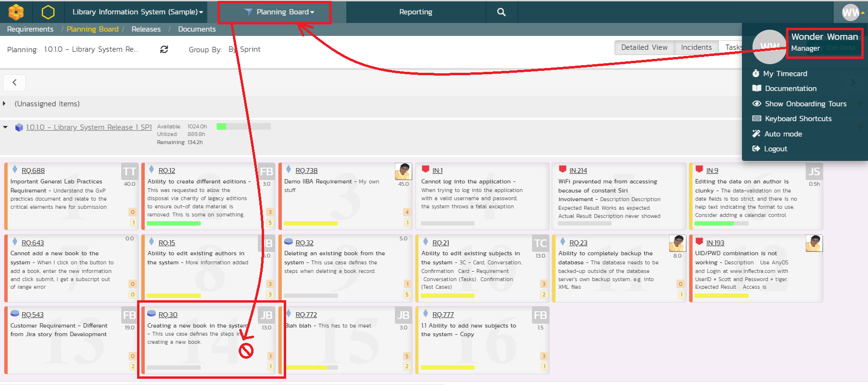Collapse the 1.0.1.0 release group
This screenshot has height=385, width=868.
[5, 127]
